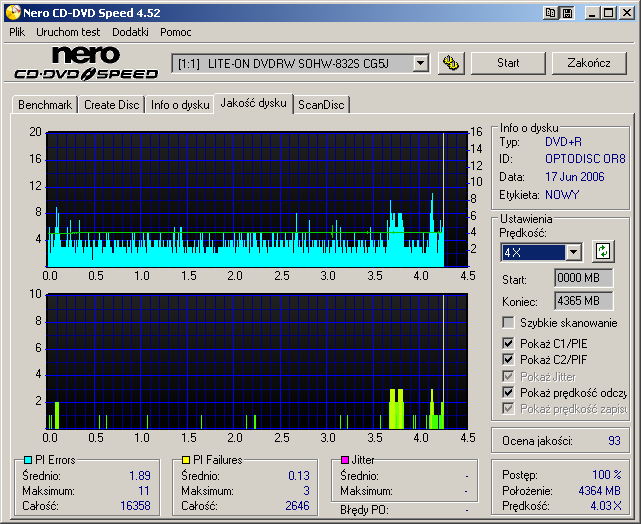Click the yellow PI Failures color swatch
This screenshot has width=641, height=524.
pyautogui.click(x=186, y=460)
